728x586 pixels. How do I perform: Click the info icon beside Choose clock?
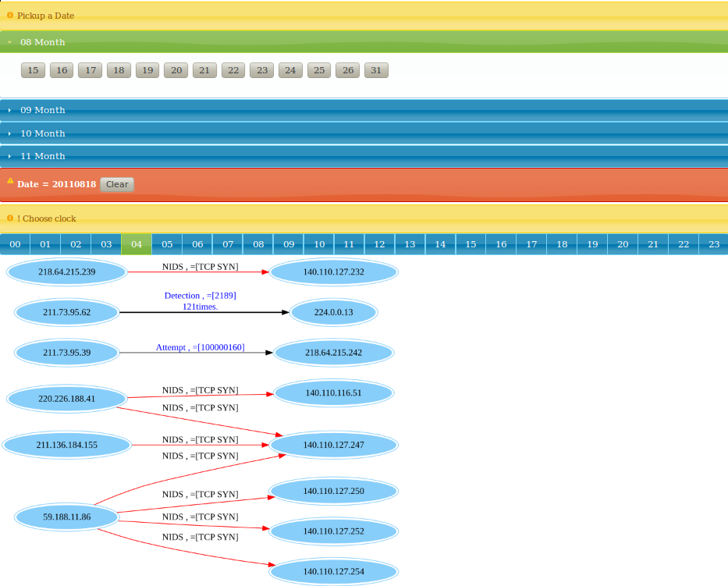pos(9,218)
